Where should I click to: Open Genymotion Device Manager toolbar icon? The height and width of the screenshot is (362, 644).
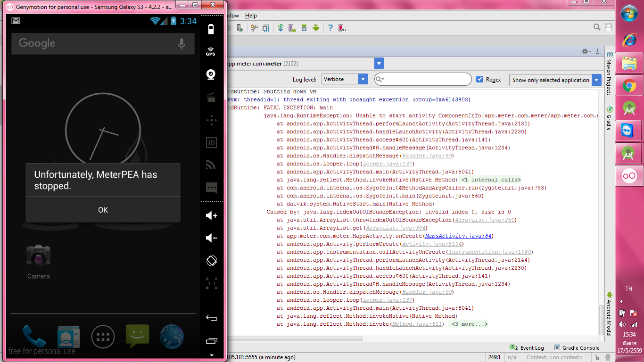342,28
